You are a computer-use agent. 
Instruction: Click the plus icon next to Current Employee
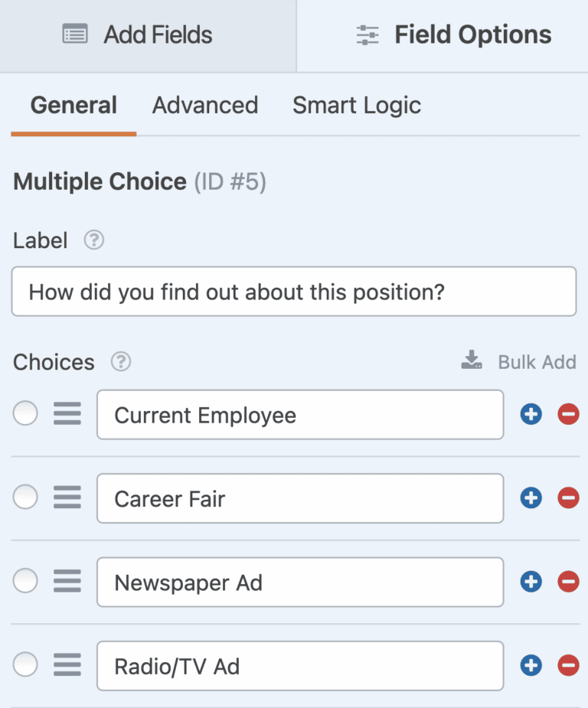tap(531, 413)
